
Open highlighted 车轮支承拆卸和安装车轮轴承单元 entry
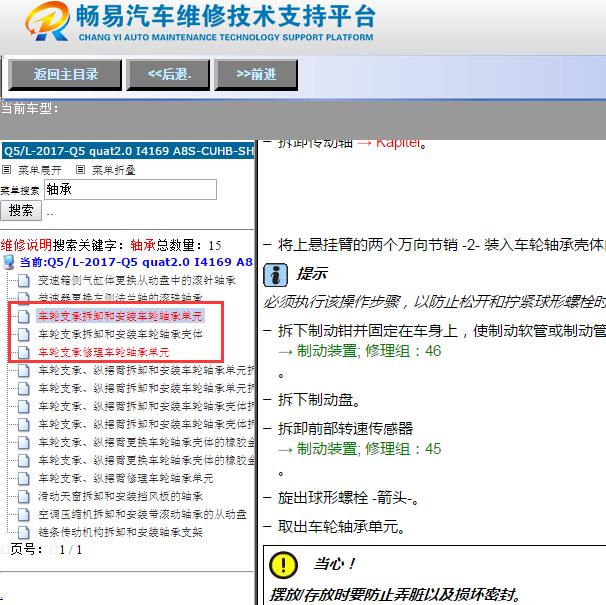click(120, 316)
